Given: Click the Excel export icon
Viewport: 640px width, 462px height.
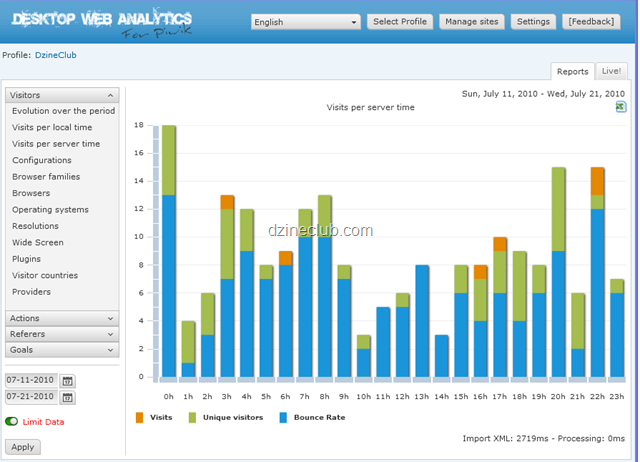Looking at the screenshot, I should (620, 107).
